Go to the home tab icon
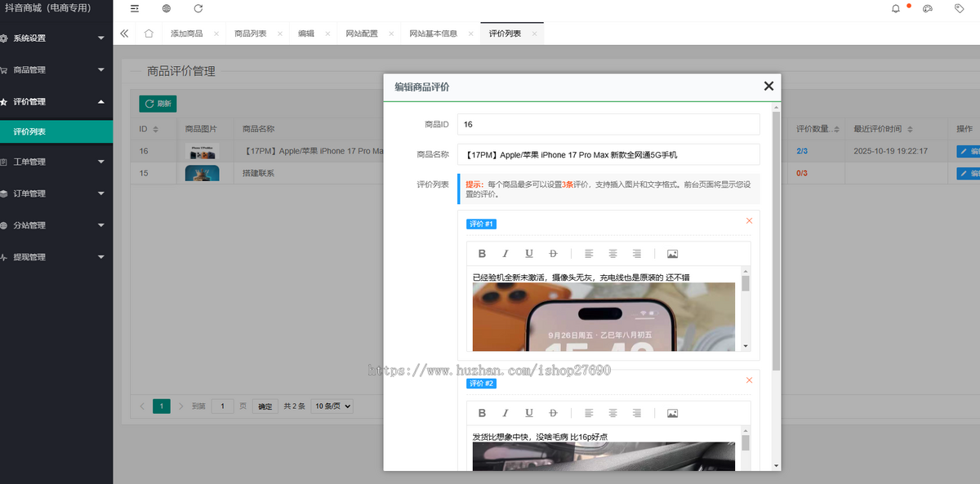980x484 pixels. pos(149,33)
